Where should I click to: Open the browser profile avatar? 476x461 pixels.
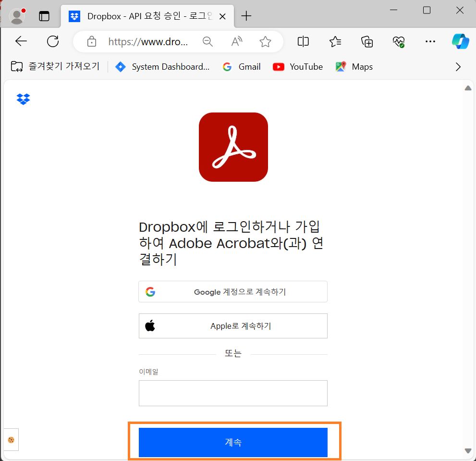click(x=16, y=16)
